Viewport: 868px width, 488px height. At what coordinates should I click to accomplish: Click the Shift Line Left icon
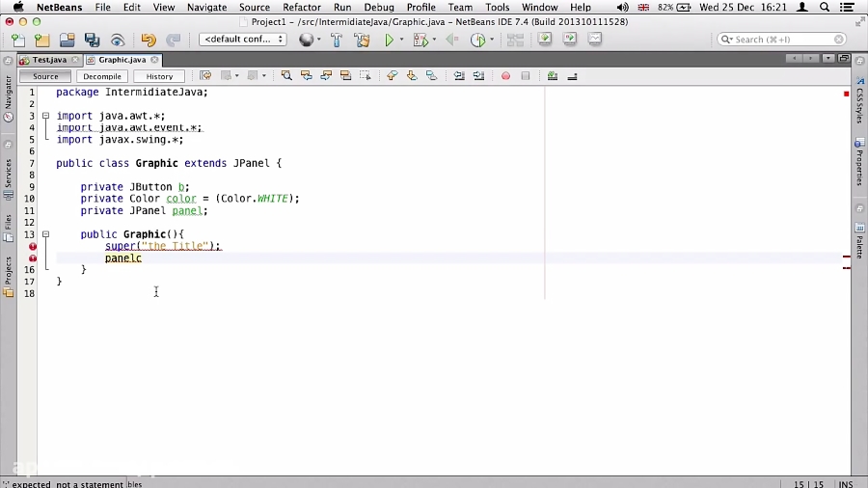(x=459, y=76)
